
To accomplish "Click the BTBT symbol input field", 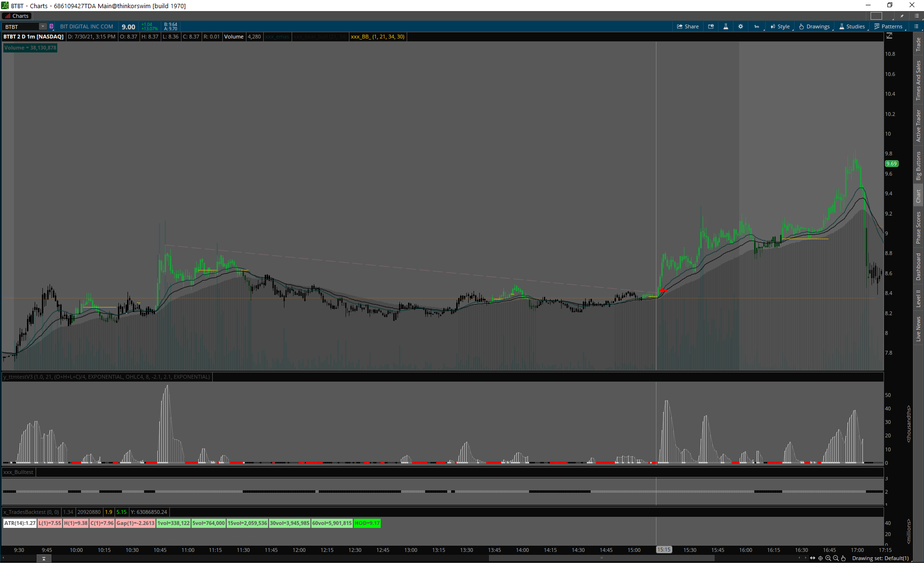I will pos(22,26).
